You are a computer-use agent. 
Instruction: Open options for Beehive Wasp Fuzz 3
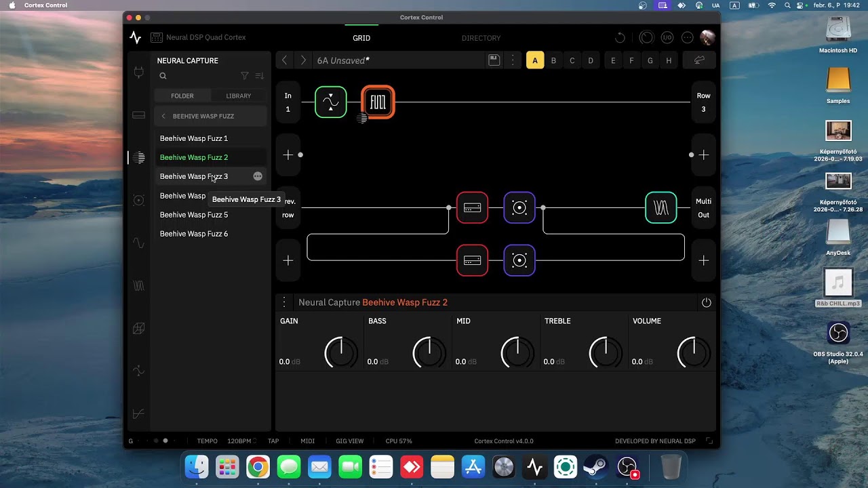tap(258, 176)
